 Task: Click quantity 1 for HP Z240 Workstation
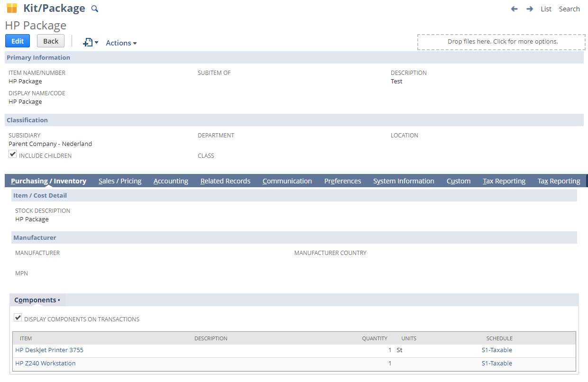click(x=390, y=364)
